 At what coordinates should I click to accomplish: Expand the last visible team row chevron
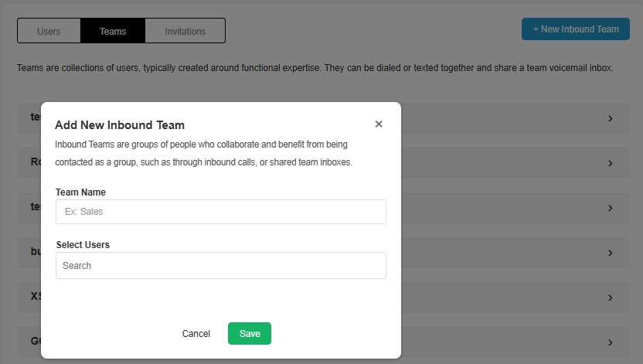[610, 342]
